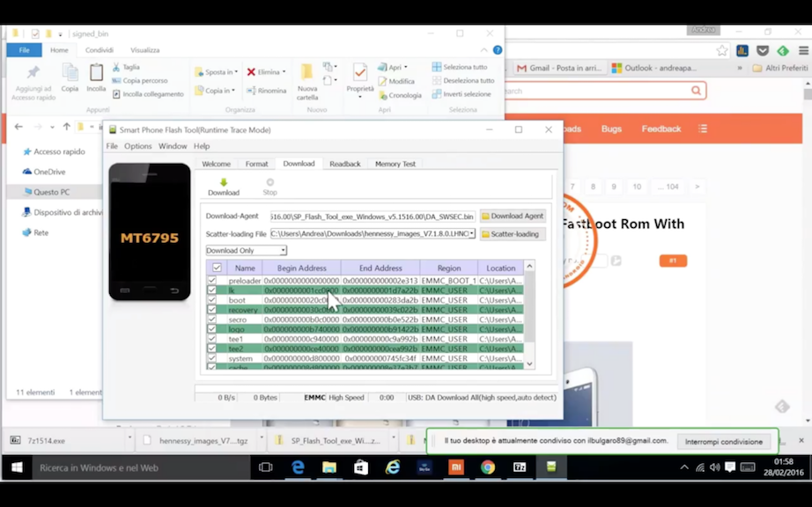812x507 pixels.
Task: Uncheck the recovery partition checkbox
Action: pos(211,309)
